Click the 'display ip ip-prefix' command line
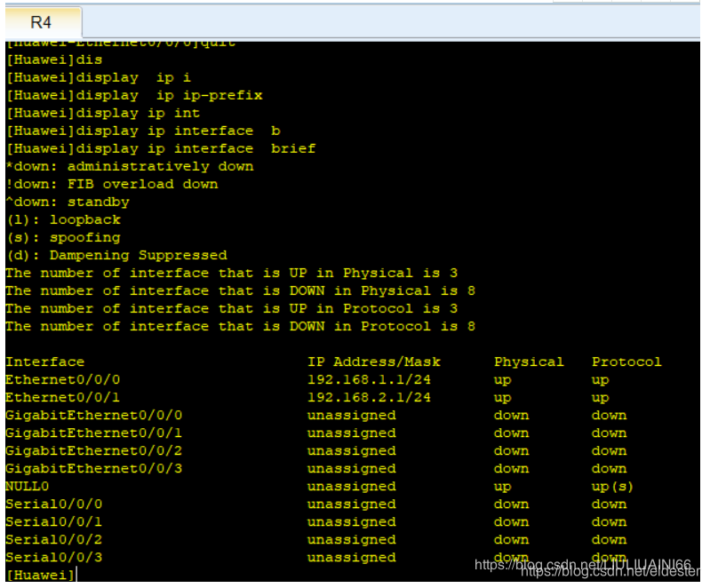Image resolution: width=710 pixels, height=588 pixels. pos(134,95)
